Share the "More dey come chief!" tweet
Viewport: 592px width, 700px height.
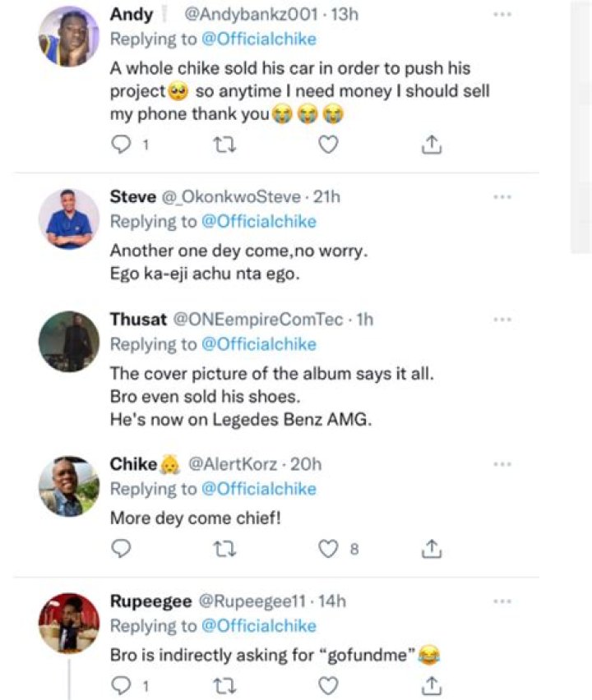pyautogui.click(x=432, y=548)
